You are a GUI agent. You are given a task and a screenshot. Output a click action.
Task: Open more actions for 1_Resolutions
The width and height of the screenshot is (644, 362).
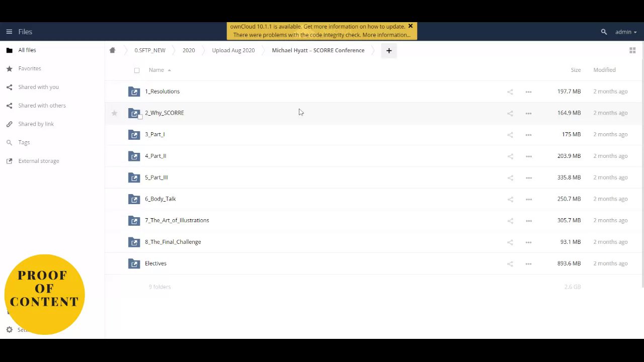click(x=528, y=92)
